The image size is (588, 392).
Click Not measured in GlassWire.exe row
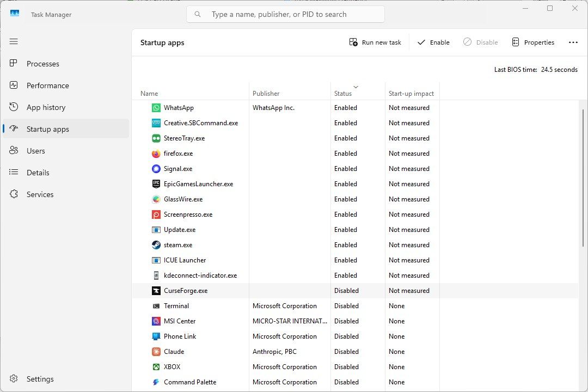point(409,199)
